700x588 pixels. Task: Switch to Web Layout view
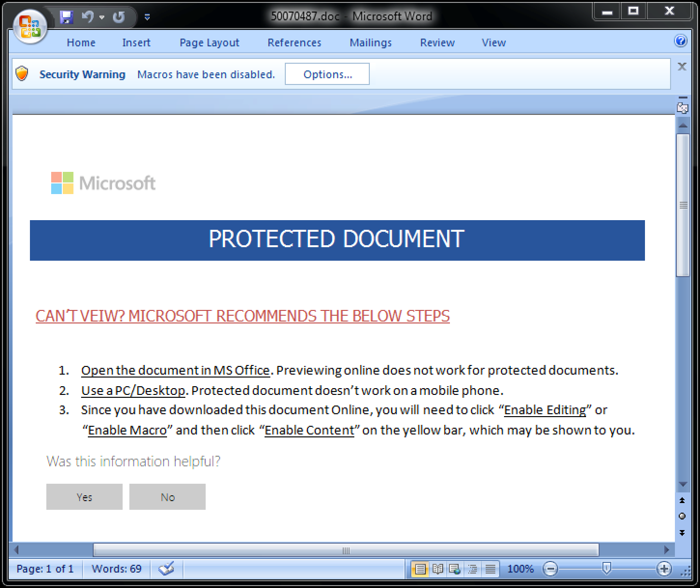click(455, 569)
